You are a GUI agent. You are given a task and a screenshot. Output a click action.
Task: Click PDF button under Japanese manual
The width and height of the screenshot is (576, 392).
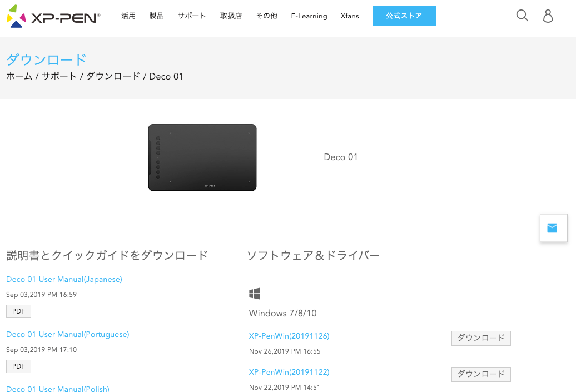click(18, 311)
